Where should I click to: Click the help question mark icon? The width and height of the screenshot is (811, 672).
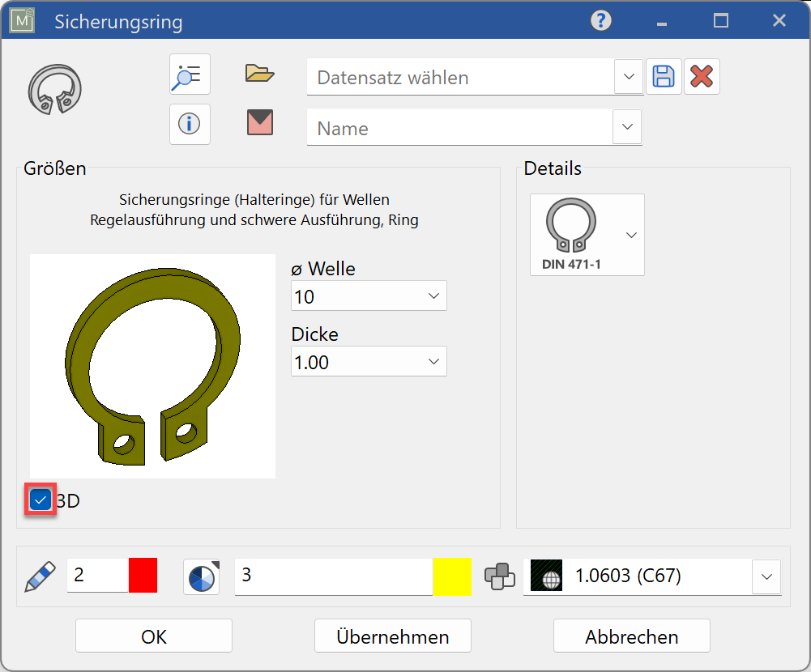tap(600, 20)
